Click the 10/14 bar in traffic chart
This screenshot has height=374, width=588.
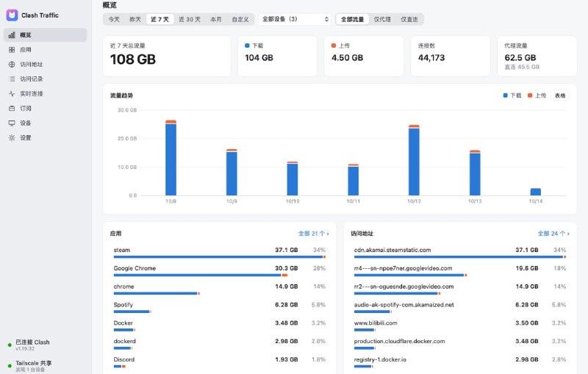(536, 192)
